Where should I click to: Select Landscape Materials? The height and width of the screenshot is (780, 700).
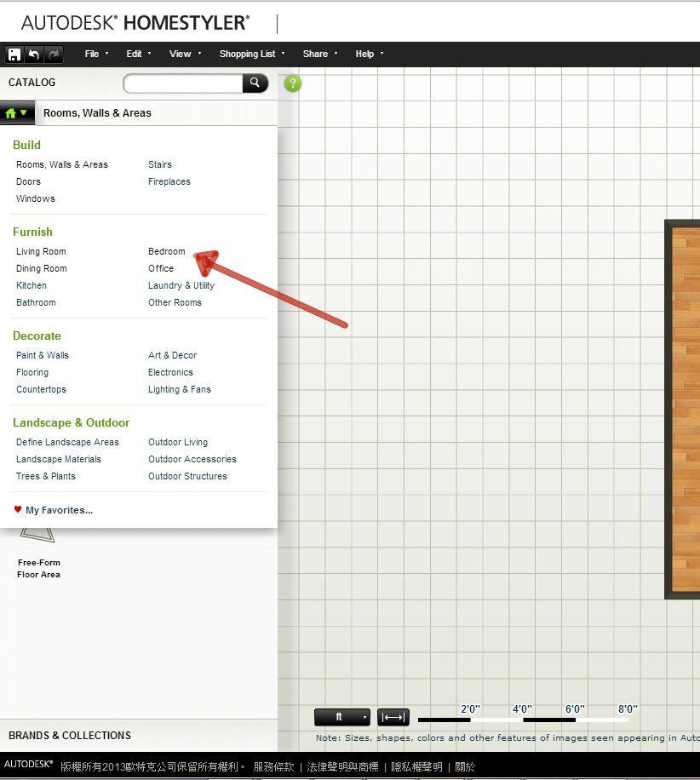[58, 459]
